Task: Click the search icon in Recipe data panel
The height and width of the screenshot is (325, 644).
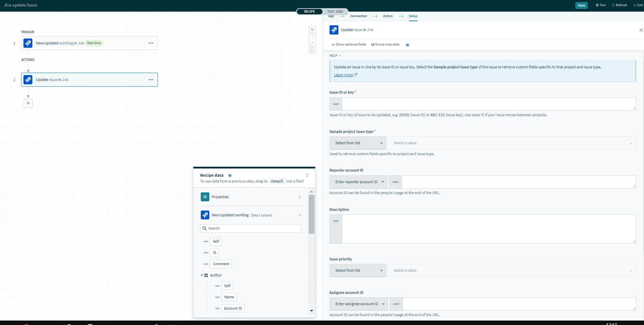Action: (x=205, y=228)
